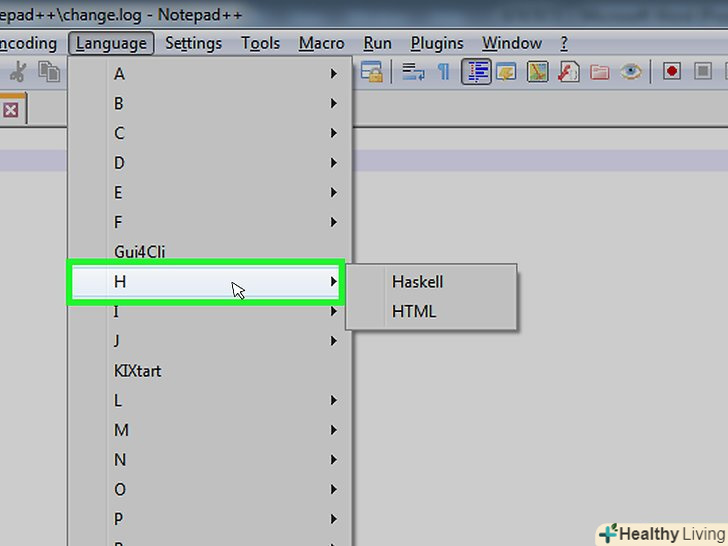Stop macro recording square button
Screen dimensions: 728x546
[703, 72]
